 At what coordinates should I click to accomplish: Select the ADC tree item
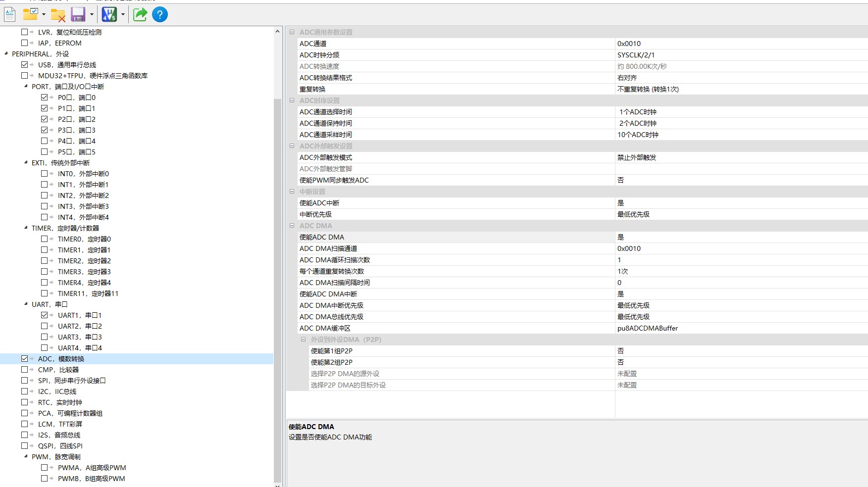(61, 359)
